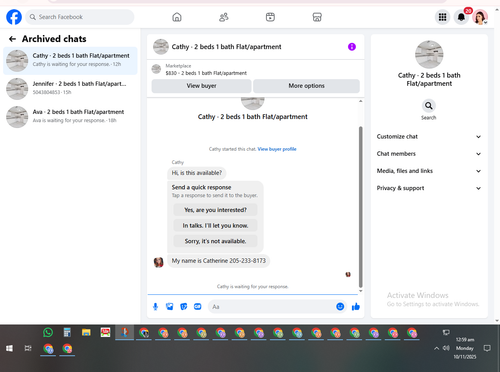Click the volume speaker tray icon
The height and width of the screenshot is (372, 500).
pyautogui.click(x=446, y=348)
